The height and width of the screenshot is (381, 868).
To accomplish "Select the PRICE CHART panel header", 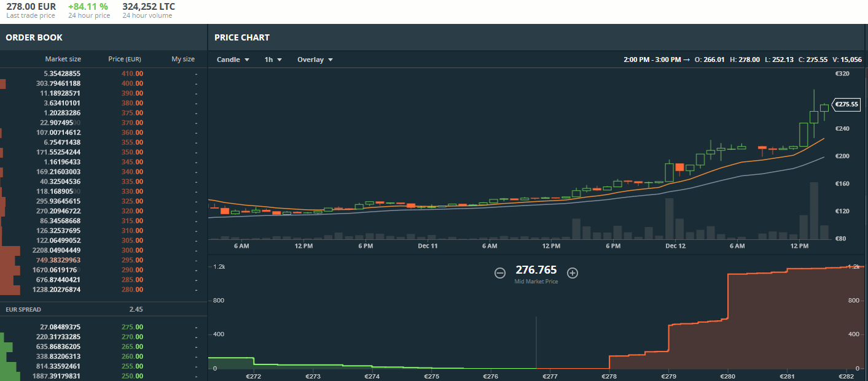I will tap(242, 37).
